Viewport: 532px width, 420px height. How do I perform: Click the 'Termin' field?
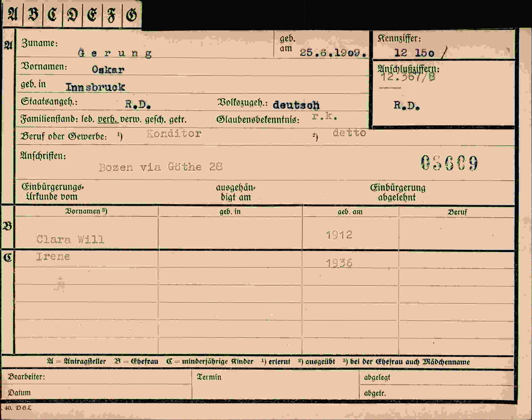tap(275, 385)
